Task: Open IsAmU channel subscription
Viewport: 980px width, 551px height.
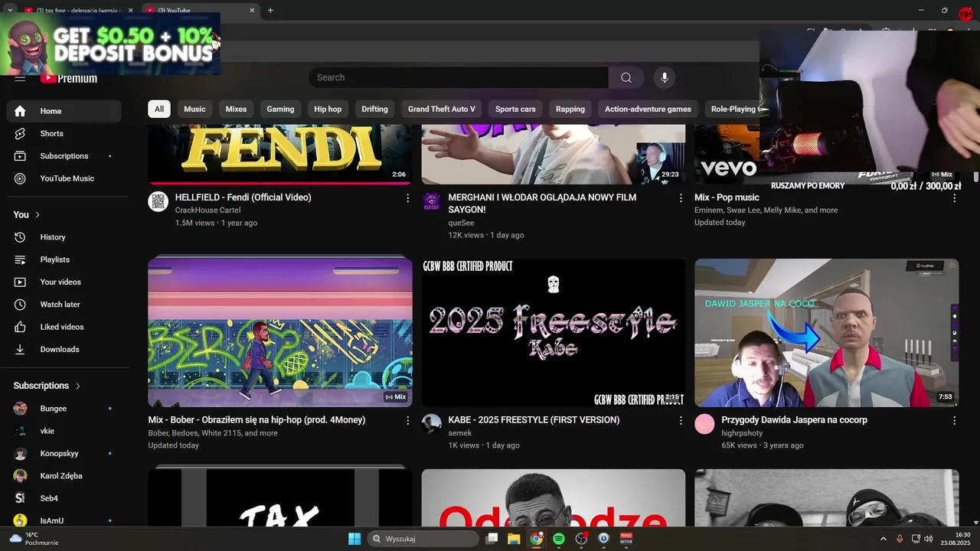Action: 64,520
